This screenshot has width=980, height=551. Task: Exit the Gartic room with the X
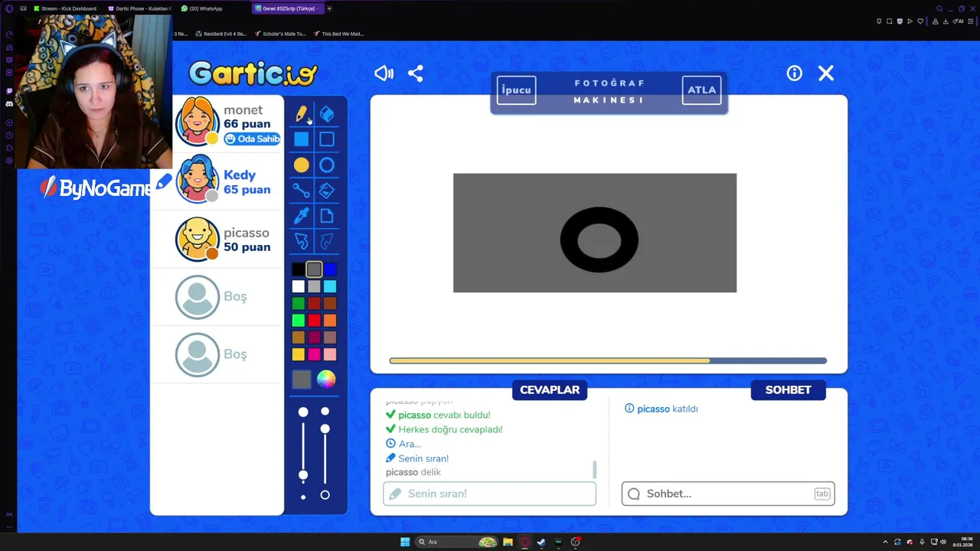click(x=825, y=73)
